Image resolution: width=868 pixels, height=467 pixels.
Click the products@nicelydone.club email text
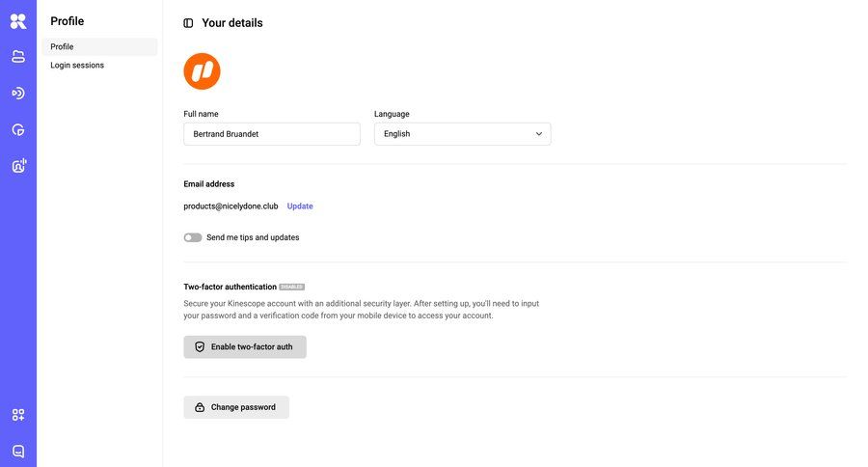tap(231, 206)
